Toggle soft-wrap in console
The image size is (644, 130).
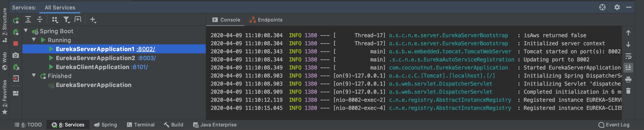[x=628, y=56]
